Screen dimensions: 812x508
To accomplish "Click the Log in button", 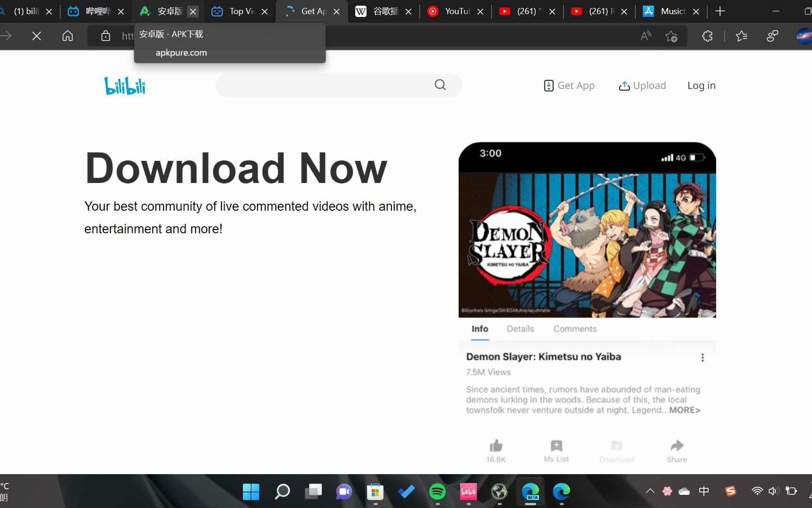I will pos(701,86).
